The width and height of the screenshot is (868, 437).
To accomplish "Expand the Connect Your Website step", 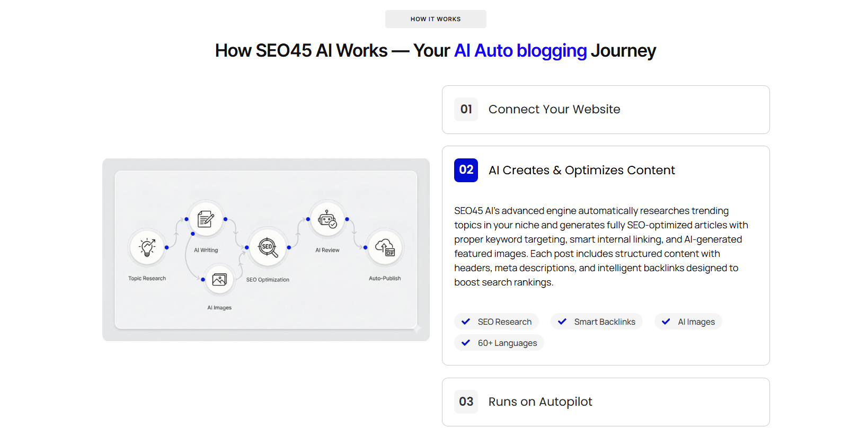I will (606, 110).
